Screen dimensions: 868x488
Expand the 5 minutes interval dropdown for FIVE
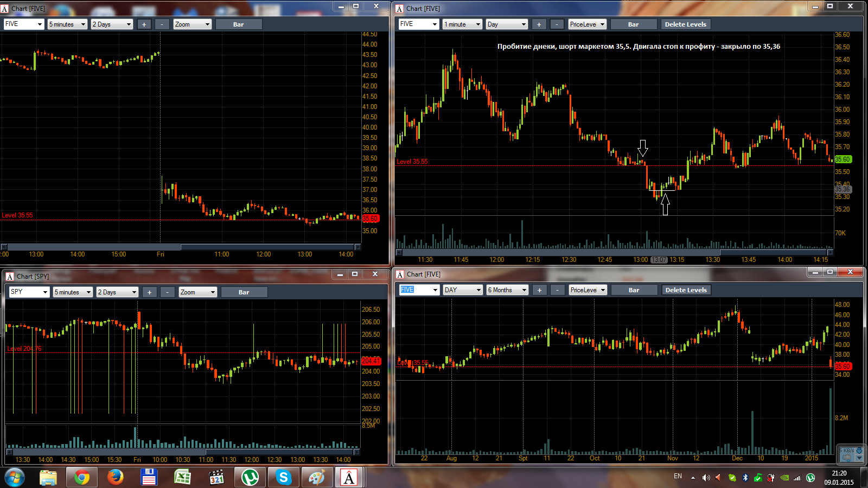pos(67,24)
